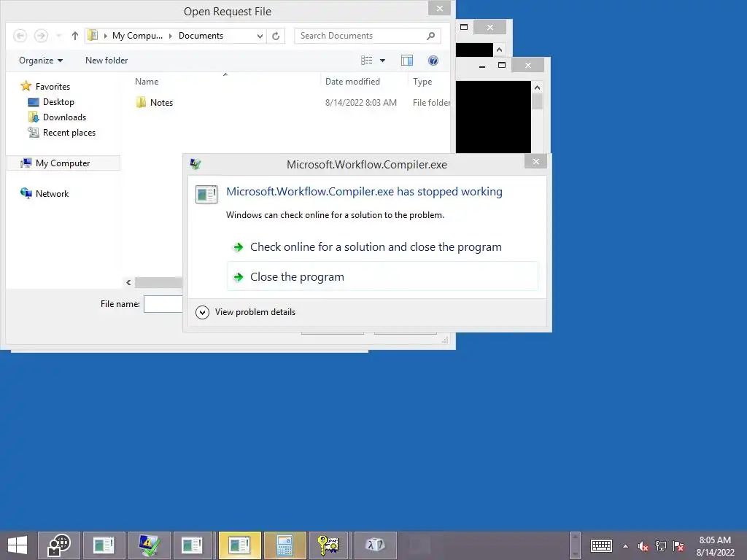The height and width of the screenshot is (560, 747).
Task: Select Favorites in navigation pane
Action: click(x=46, y=86)
